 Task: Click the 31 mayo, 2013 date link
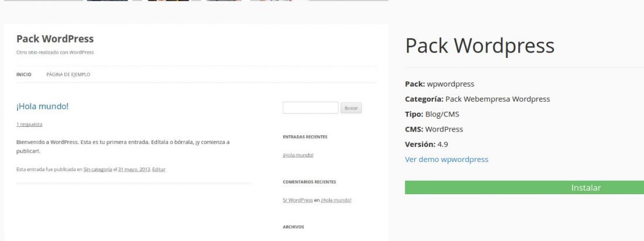pos(134,169)
